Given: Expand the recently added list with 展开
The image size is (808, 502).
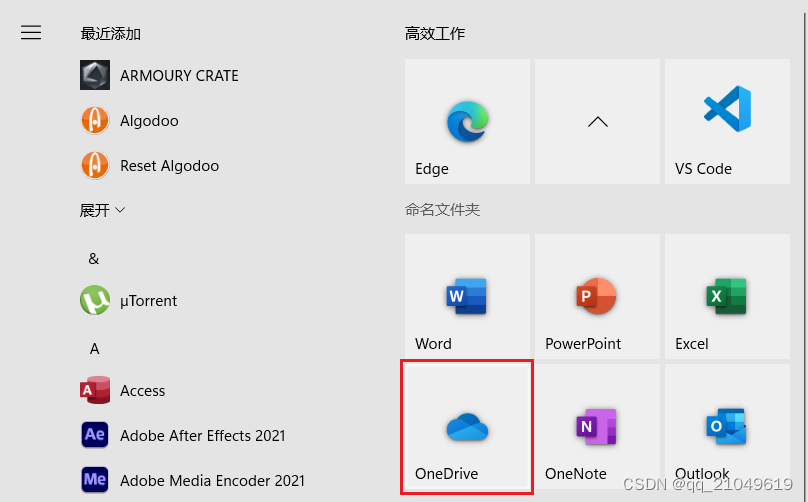Looking at the screenshot, I should point(102,210).
